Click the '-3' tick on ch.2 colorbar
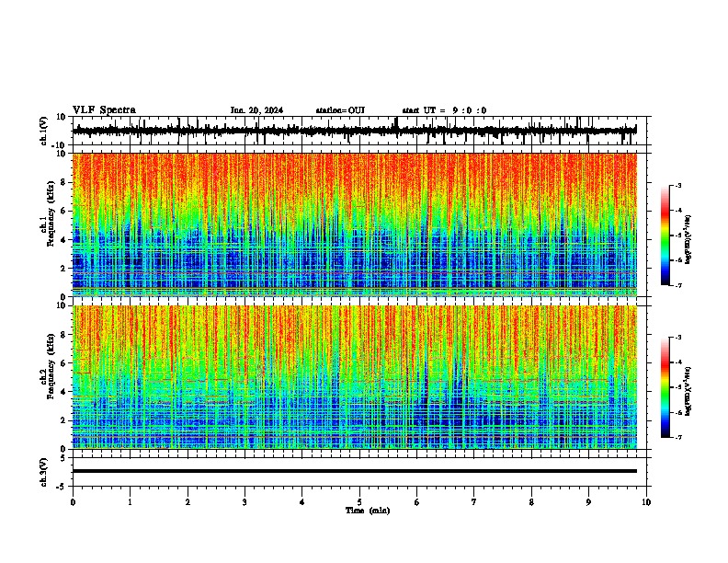Image resolution: width=728 pixels, height=563 pixels. (x=678, y=338)
